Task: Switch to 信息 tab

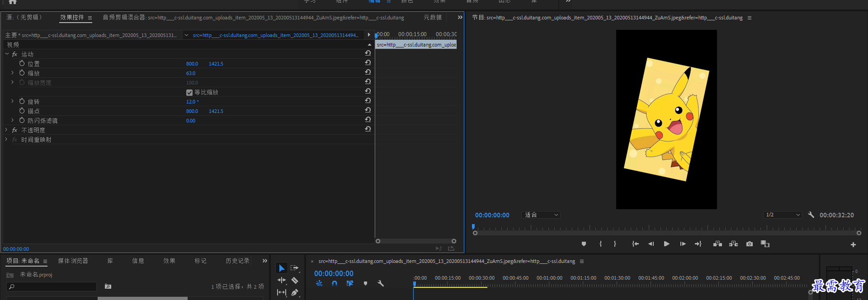Action: [x=138, y=261]
